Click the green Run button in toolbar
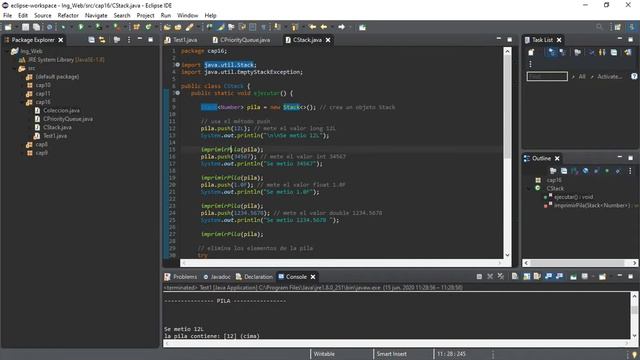Viewport: 640px width, 360px height. click(x=81, y=27)
